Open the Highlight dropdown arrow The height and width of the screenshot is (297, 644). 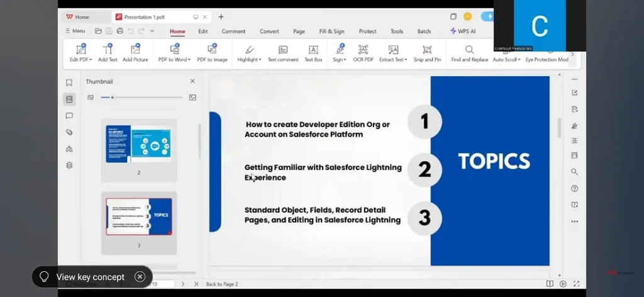point(259,60)
